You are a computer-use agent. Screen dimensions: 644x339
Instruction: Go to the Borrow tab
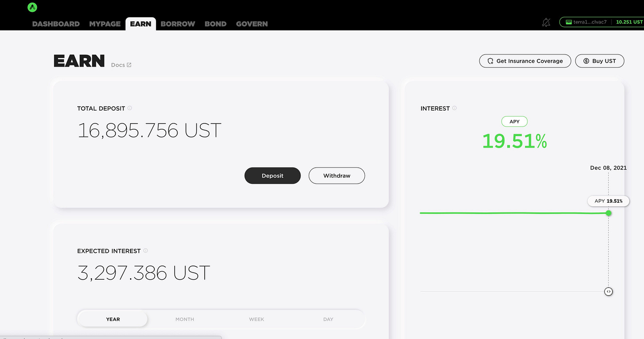178,24
